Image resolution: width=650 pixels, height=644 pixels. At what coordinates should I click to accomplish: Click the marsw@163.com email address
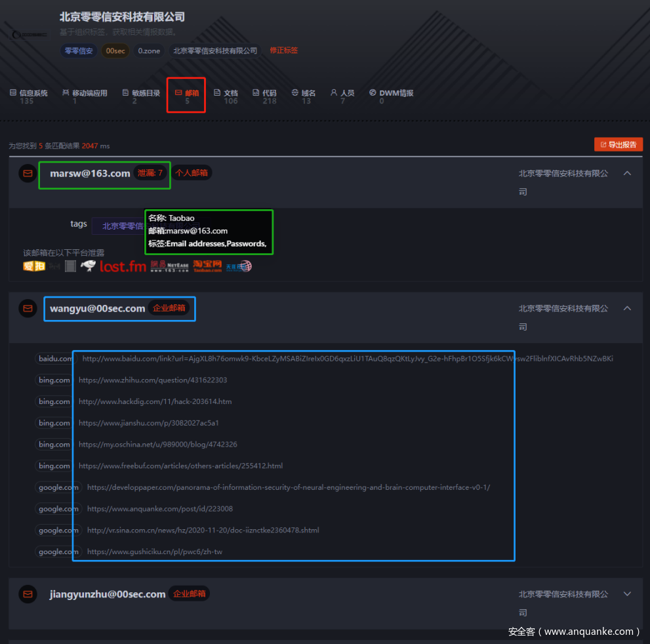[90, 174]
